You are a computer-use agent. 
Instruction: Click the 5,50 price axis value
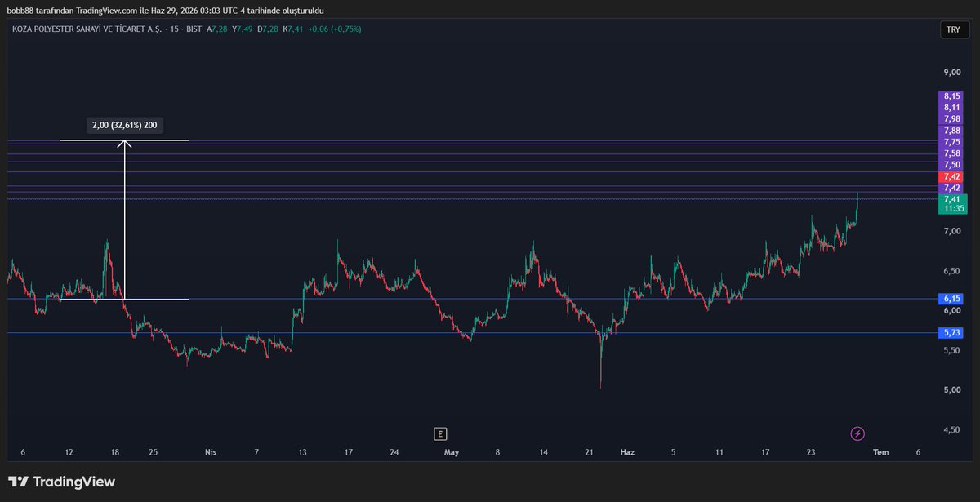[x=952, y=350]
